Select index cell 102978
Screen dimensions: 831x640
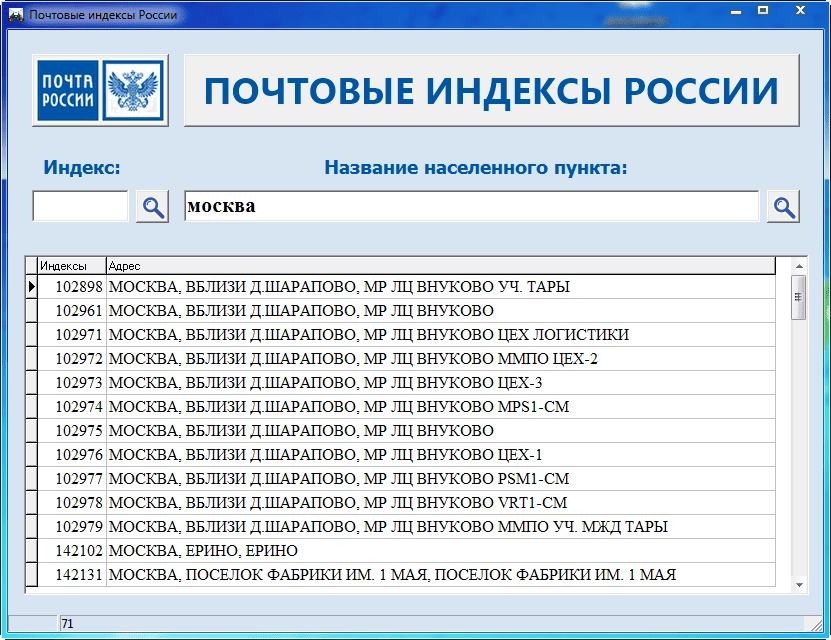click(72, 502)
